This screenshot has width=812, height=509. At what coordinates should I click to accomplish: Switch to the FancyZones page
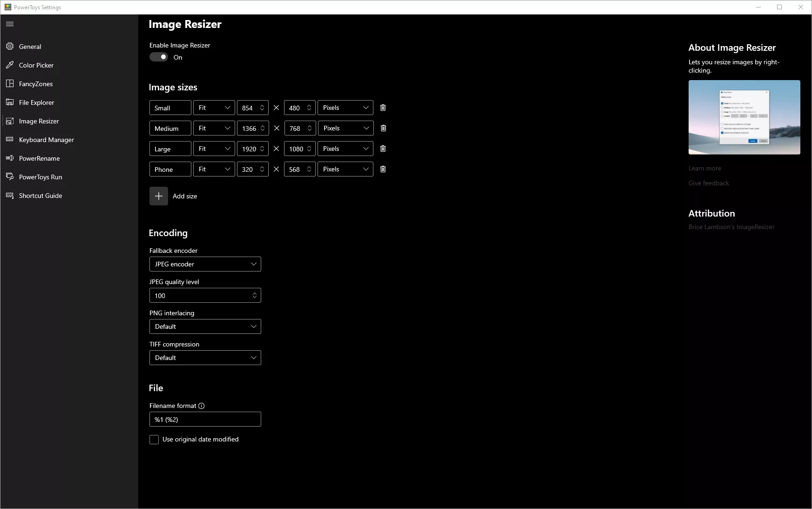tap(69, 84)
